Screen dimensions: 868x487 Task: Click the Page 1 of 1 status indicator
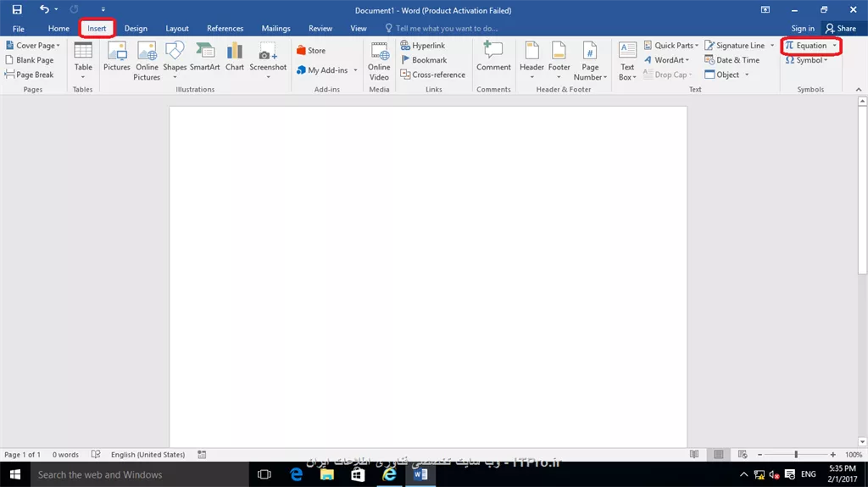point(22,454)
